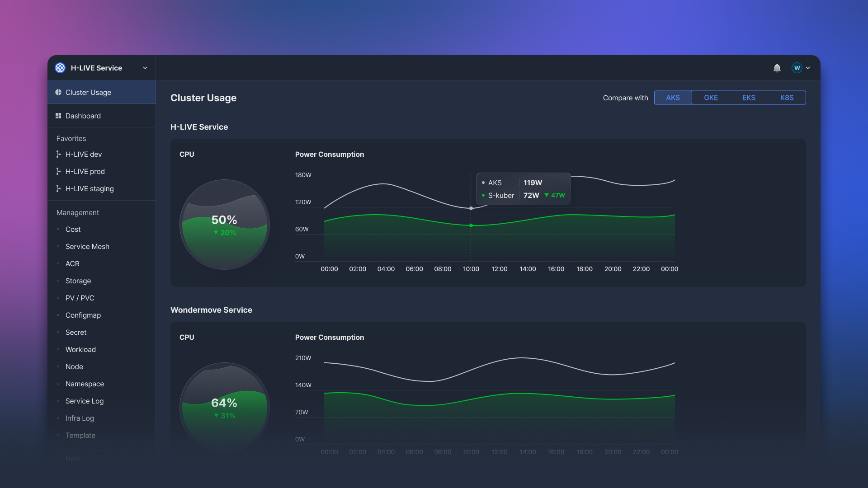Click the white AKS data point at 10:00
The width and height of the screenshot is (868, 488).
471,208
